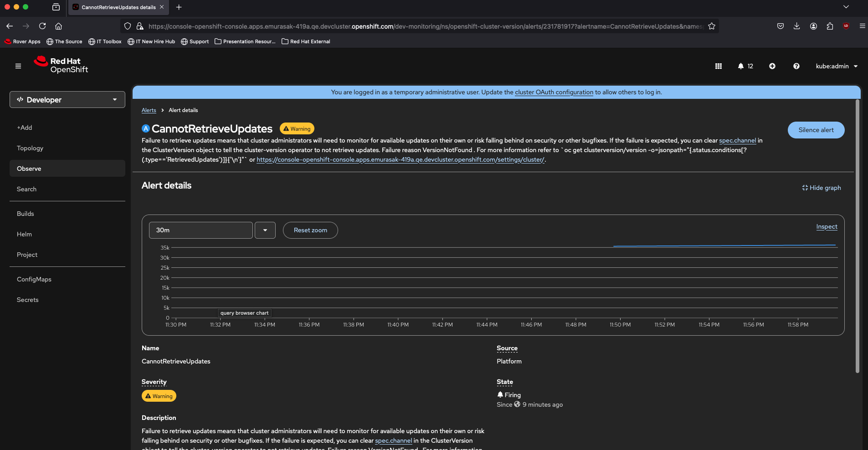Click the Severity field label

click(x=154, y=382)
